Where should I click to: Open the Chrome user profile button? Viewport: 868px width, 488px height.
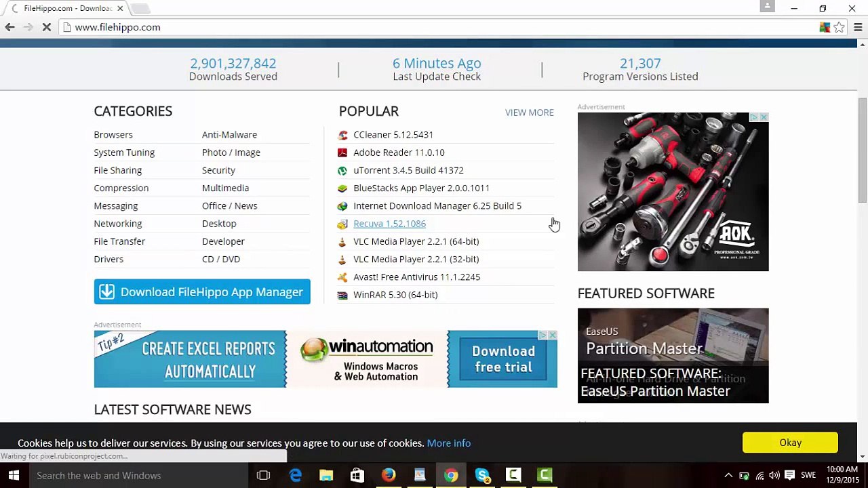pos(767,6)
